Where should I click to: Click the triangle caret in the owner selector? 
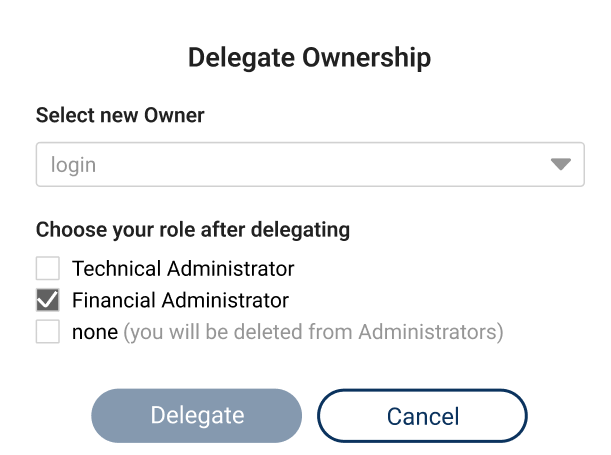click(560, 165)
